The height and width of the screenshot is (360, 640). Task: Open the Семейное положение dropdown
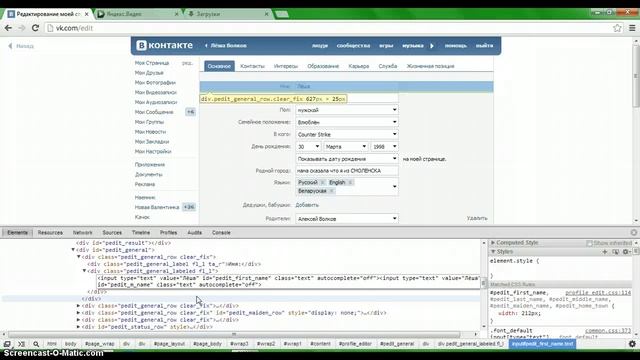[347, 122]
